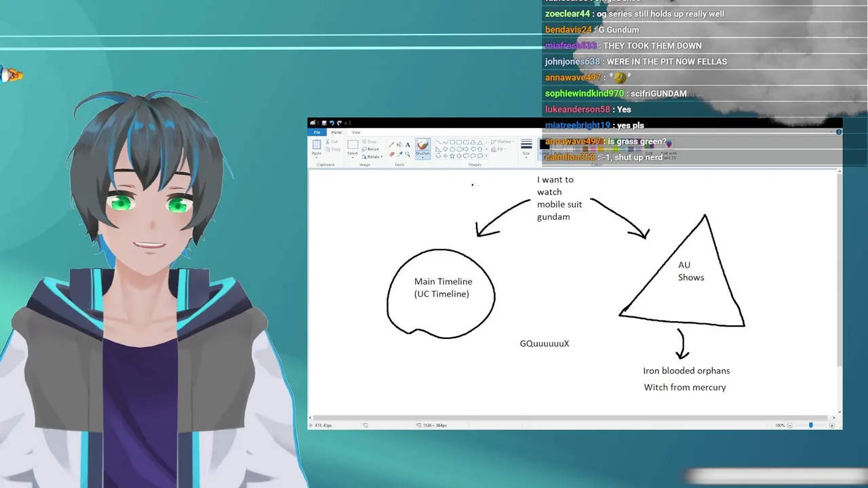868x488 pixels.
Task: Click chat username lukeanderson58
Action: pyautogui.click(x=578, y=109)
